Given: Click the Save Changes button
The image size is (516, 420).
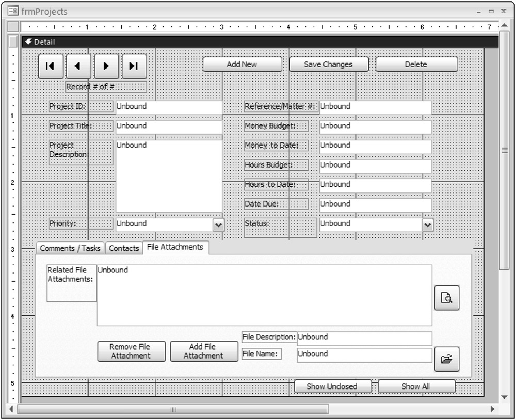Looking at the screenshot, I should pos(328,64).
